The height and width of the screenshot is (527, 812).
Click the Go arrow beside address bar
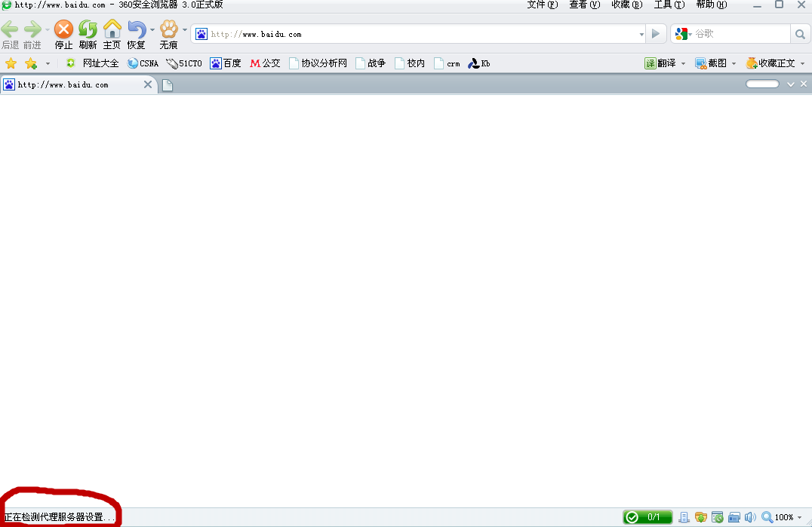pyautogui.click(x=656, y=34)
